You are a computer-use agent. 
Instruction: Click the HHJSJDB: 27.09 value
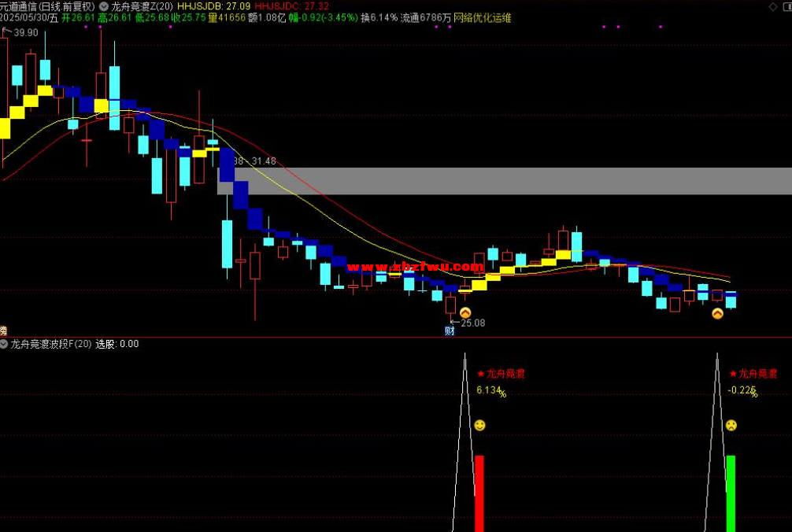coord(213,6)
